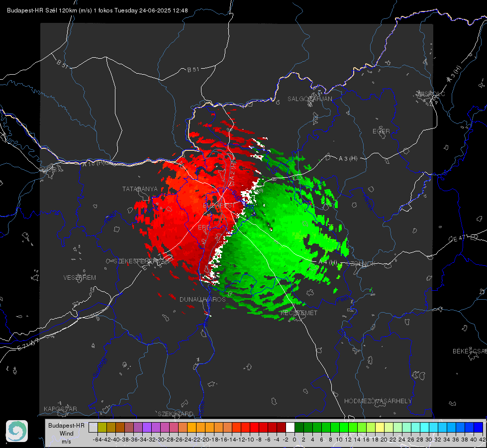Select the dark blue swatch at legend's right end
The width and height of the screenshot is (487, 448).
click(x=479, y=427)
